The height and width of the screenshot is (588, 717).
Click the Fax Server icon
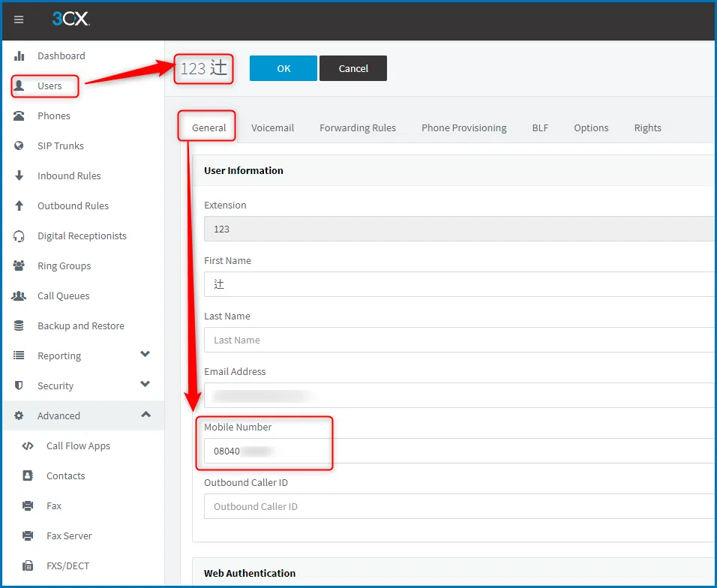click(28, 536)
